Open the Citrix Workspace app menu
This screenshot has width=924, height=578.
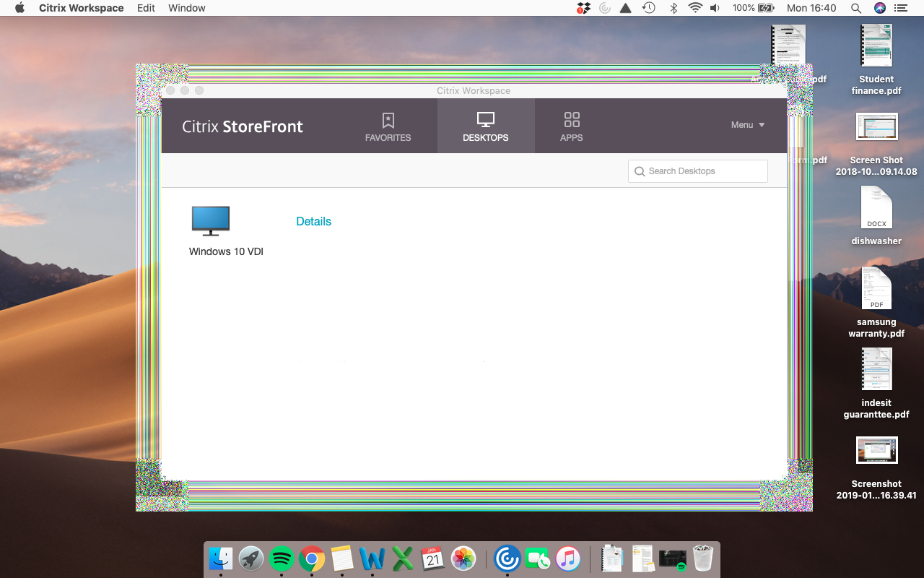(82, 8)
